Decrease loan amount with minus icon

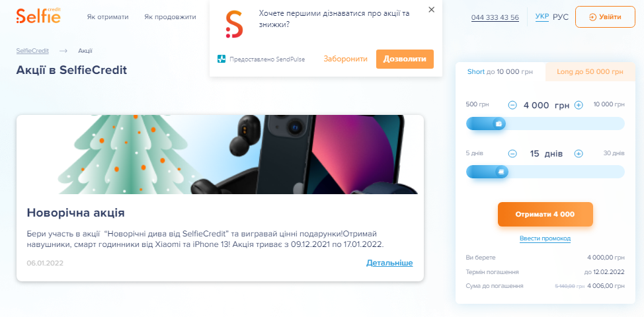coord(512,106)
